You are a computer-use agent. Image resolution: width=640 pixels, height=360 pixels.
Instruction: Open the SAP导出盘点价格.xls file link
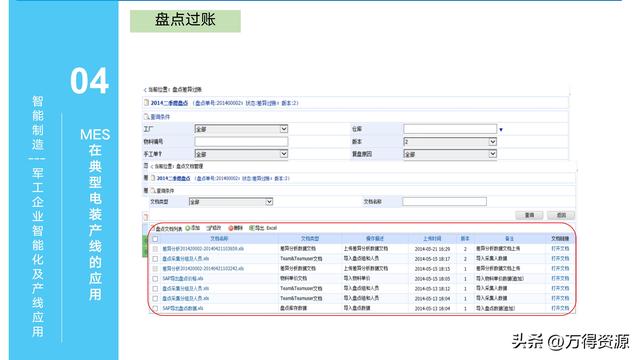182,279
